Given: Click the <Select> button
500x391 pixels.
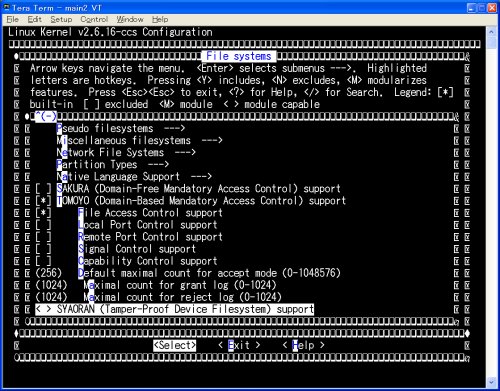Looking at the screenshot, I should click(175, 345).
